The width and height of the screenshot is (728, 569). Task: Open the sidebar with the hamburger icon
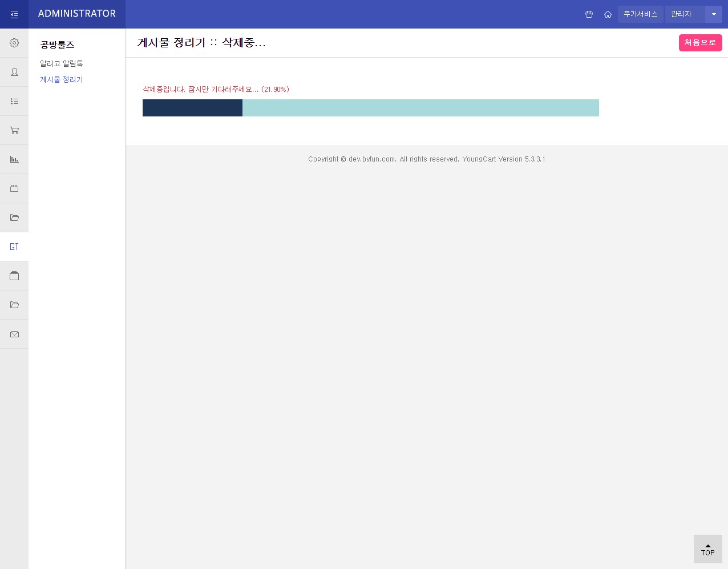tap(14, 14)
